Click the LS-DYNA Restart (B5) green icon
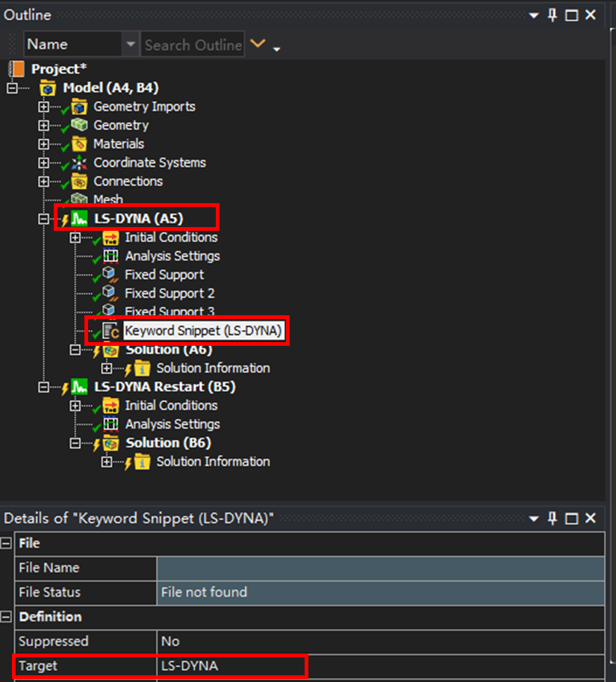Viewport: 616px width, 682px height. 79,387
